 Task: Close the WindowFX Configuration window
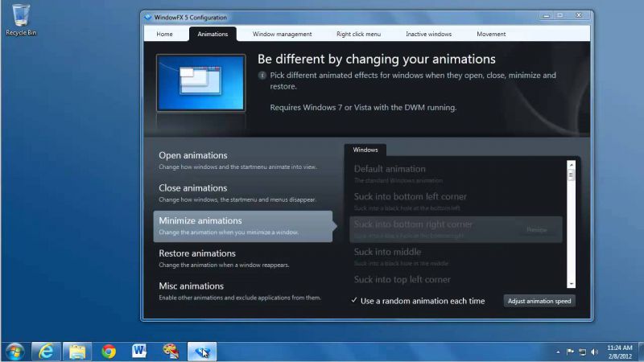coord(579,15)
